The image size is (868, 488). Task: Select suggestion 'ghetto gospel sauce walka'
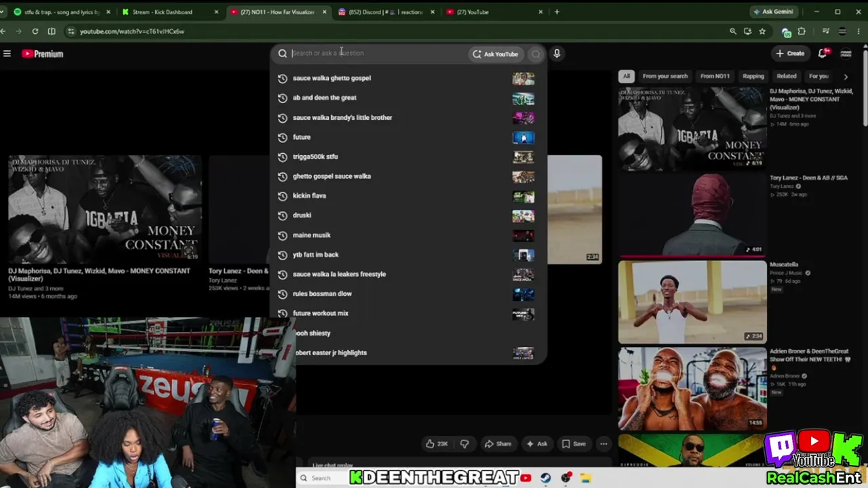coord(408,177)
